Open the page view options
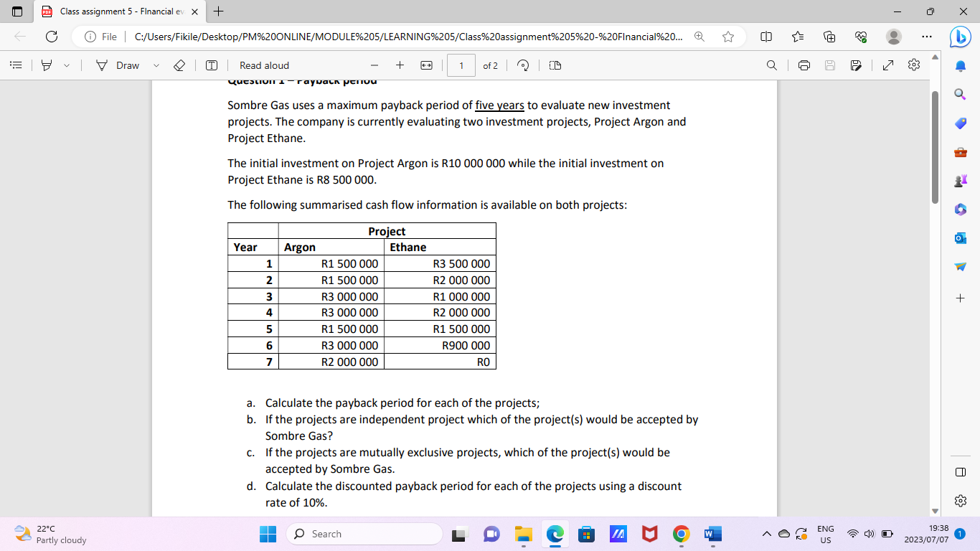980x551 pixels. pyautogui.click(x=554, y=65)
